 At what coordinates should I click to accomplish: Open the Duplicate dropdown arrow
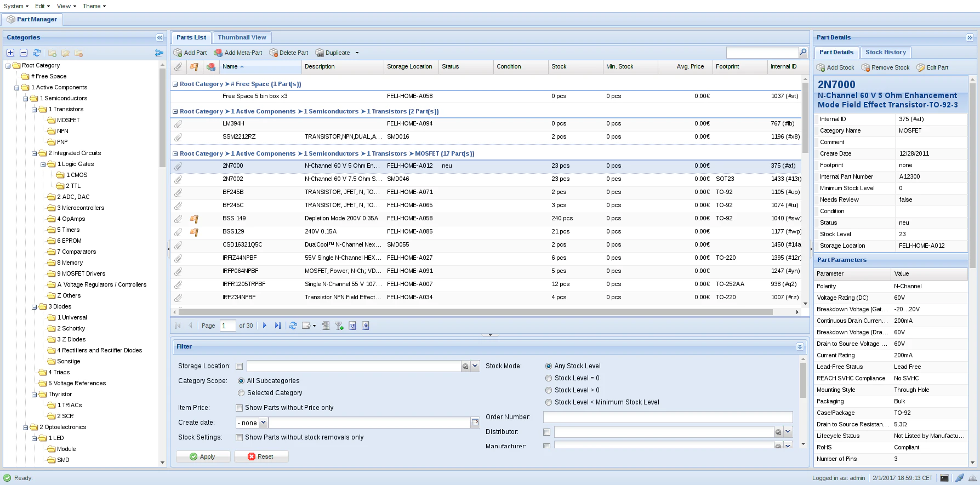point(357,53)
